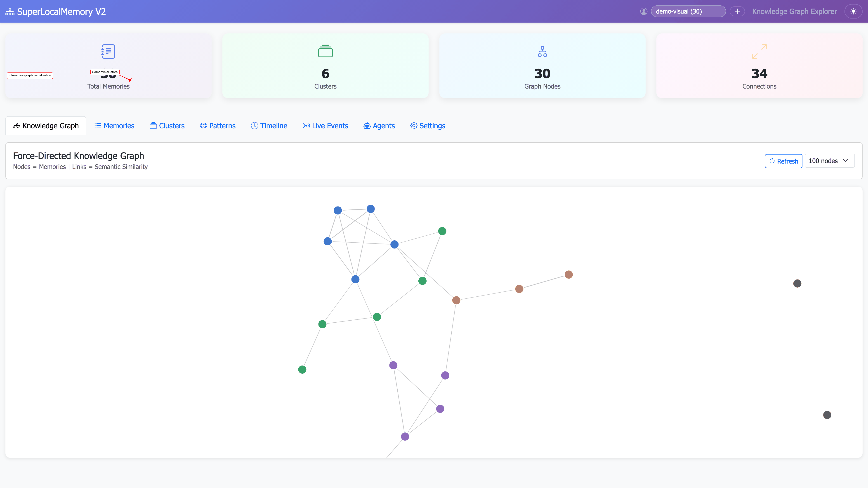Click the Graph Nodes hierarchy icon
Viewport: 868px width, 488px height.
(x=542, y=51)
